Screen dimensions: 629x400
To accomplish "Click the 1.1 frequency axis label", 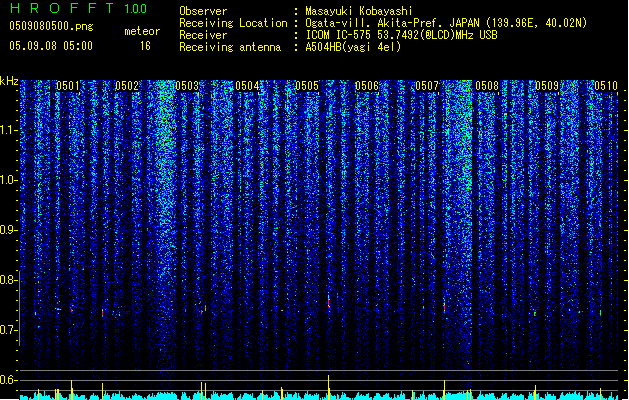I will tap(8, 130).
